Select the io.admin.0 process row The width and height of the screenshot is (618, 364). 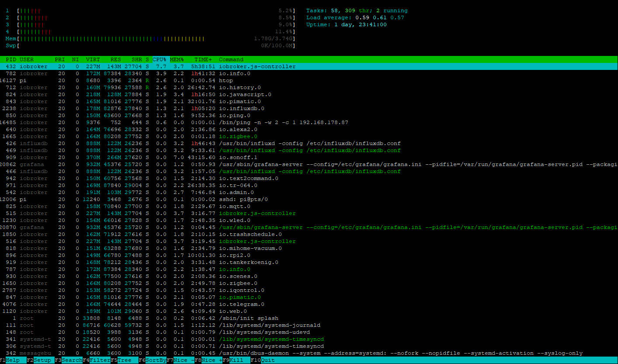click(x=309, y=192)
